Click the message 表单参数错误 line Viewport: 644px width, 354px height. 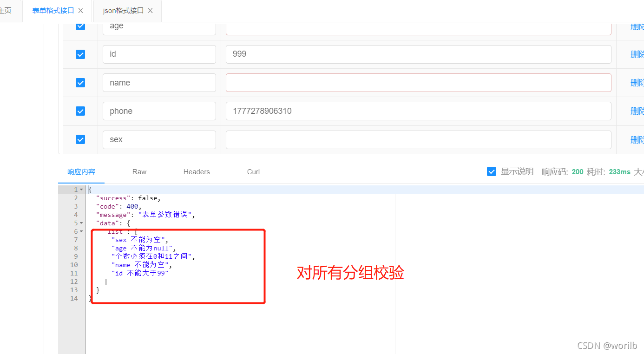[146, 215]
